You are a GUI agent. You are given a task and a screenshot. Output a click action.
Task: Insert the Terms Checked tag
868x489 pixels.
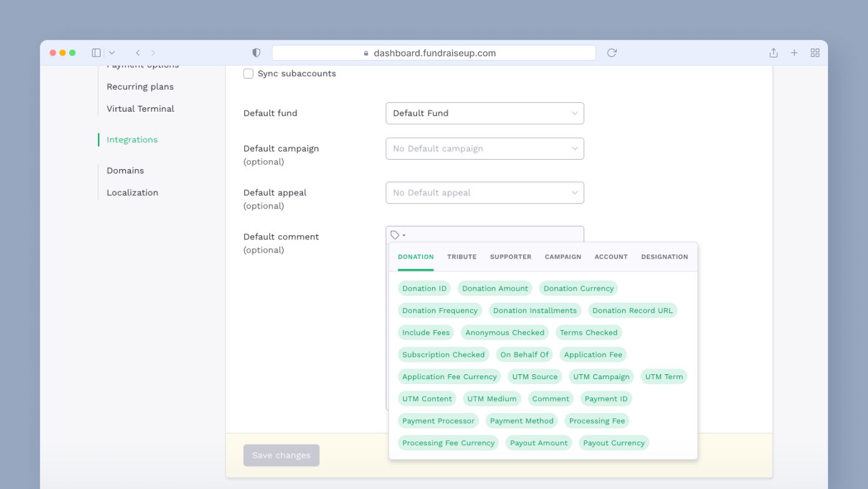[x=589, y=332]
